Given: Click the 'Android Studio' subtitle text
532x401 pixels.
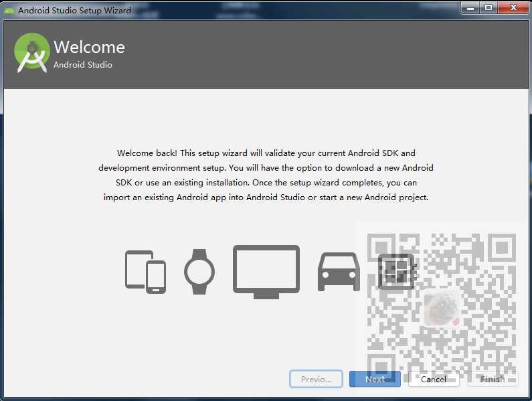Looking at the screenshot, I should pos(83,64).
